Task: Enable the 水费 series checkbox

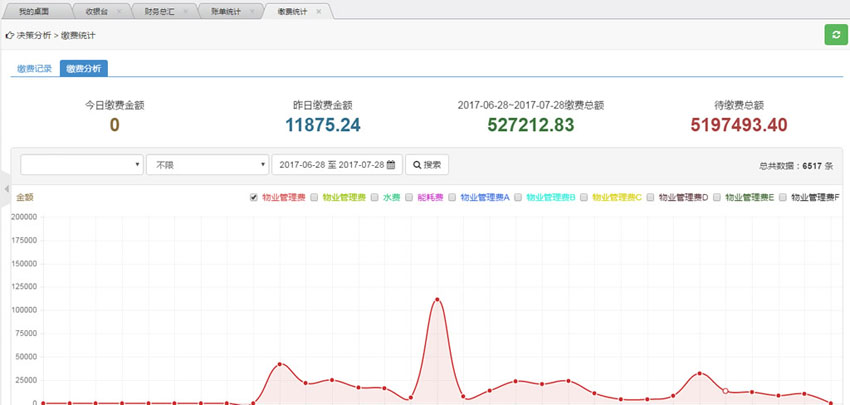Action: click(375, 197)
